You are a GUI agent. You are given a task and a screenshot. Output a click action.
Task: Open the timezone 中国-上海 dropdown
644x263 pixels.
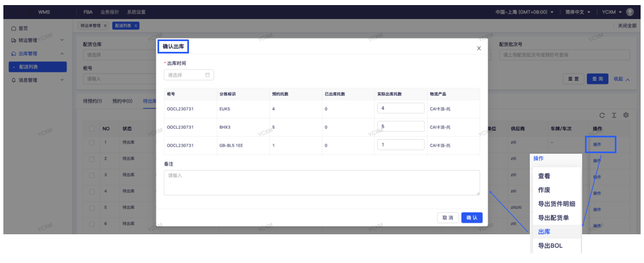point(524,12)
